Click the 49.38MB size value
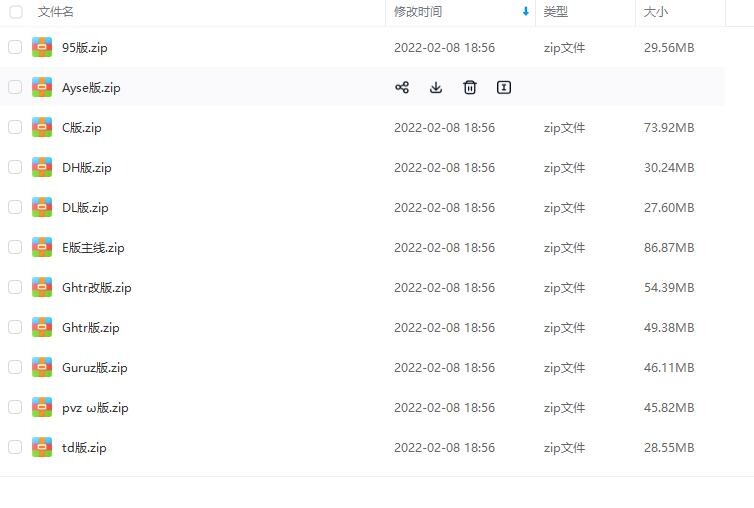This screenshot has width=754, height=508. (x=669, y=327)
